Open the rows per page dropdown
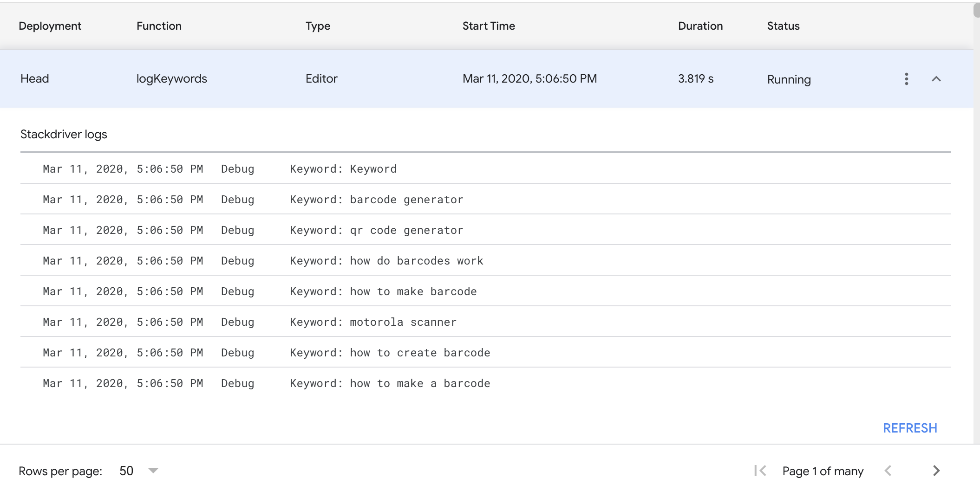The height and width of the screenshot is (491, 980). pyautogui.click(x=138, y=471)
